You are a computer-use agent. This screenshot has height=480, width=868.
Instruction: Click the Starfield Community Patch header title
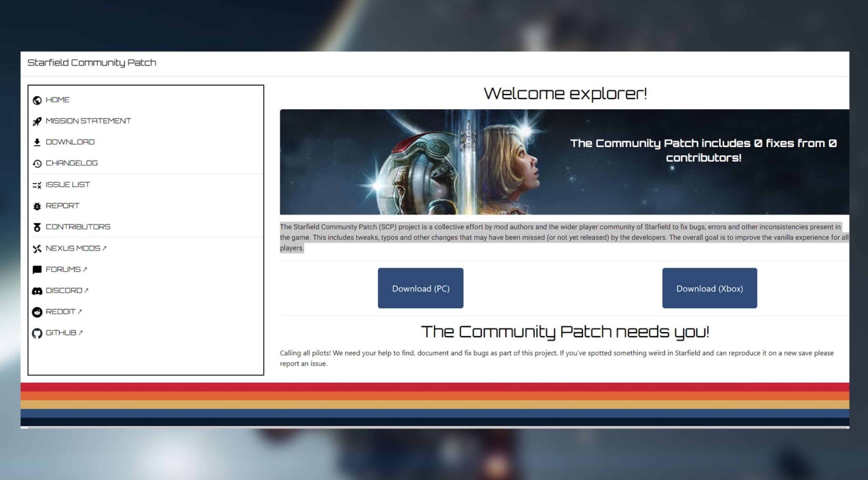point(92,63)
